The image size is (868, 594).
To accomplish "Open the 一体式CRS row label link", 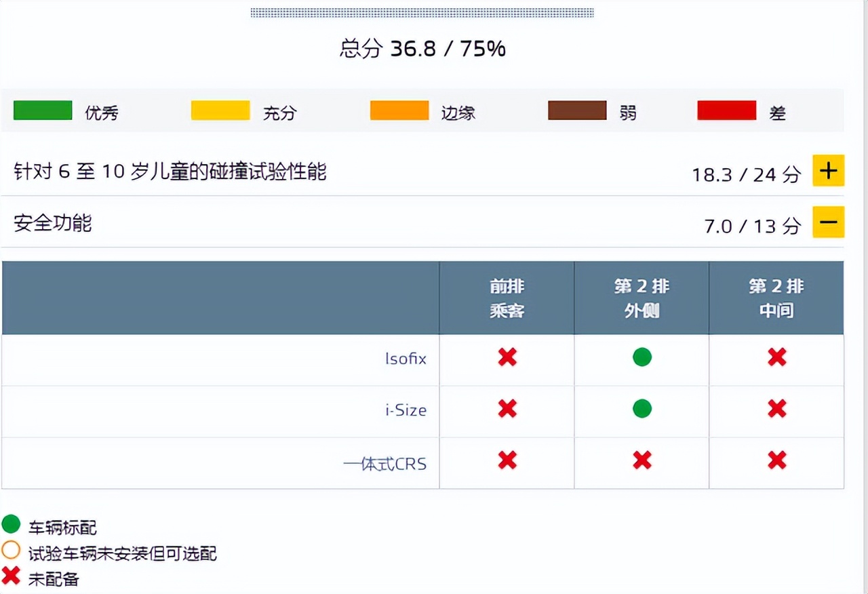I will (x=385, y=464).
